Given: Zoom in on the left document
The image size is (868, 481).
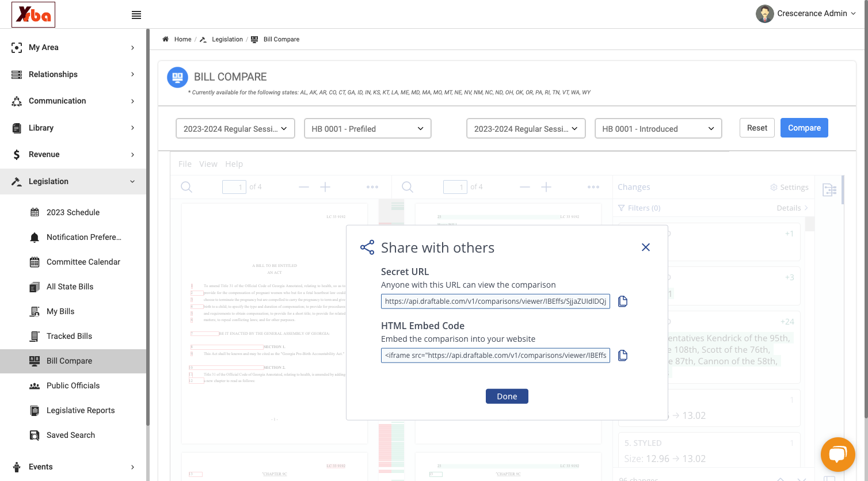Looking at the screenshot, I should click(x=325, y=187).
